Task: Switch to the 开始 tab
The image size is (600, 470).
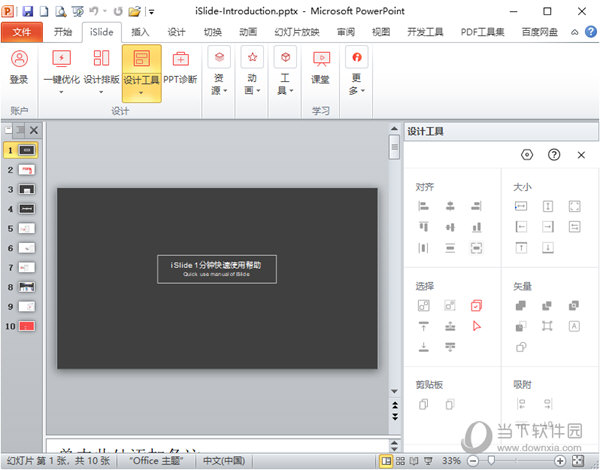Action: (62, 32)
